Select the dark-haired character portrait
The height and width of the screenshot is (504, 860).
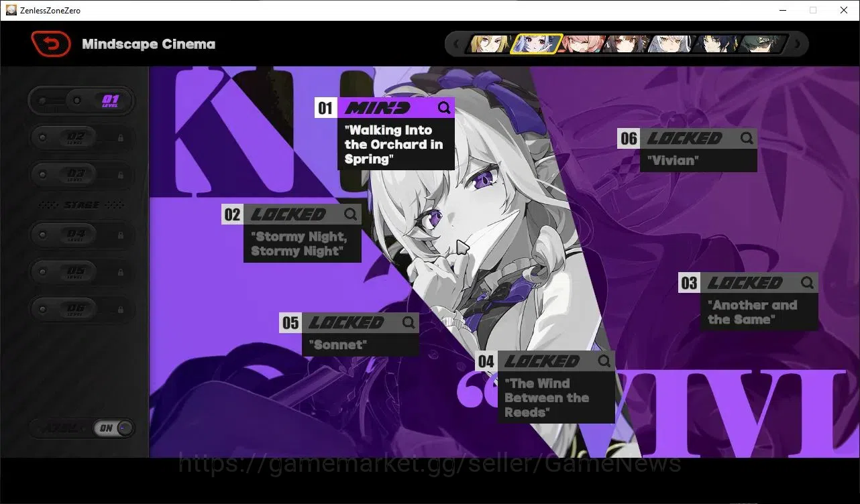[715, 44]
